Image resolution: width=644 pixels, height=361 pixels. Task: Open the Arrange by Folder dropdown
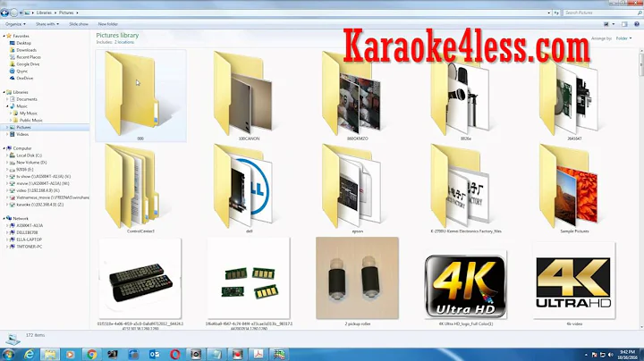(x=624, y=38)
